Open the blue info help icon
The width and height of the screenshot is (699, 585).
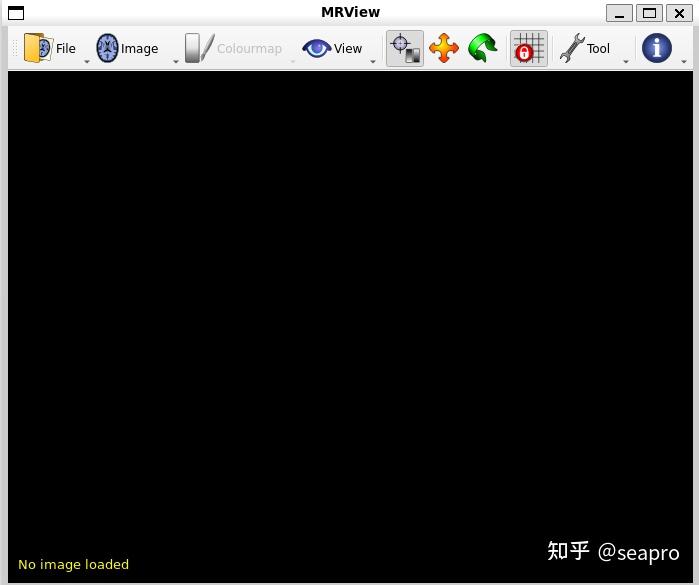click(x=657, y=48)
